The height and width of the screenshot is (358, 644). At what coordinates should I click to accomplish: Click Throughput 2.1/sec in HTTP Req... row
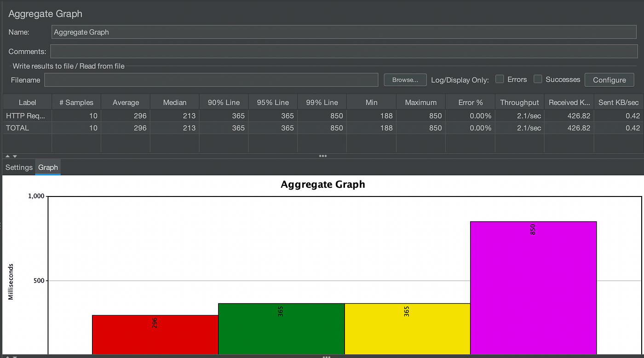(x=519, y=116)
